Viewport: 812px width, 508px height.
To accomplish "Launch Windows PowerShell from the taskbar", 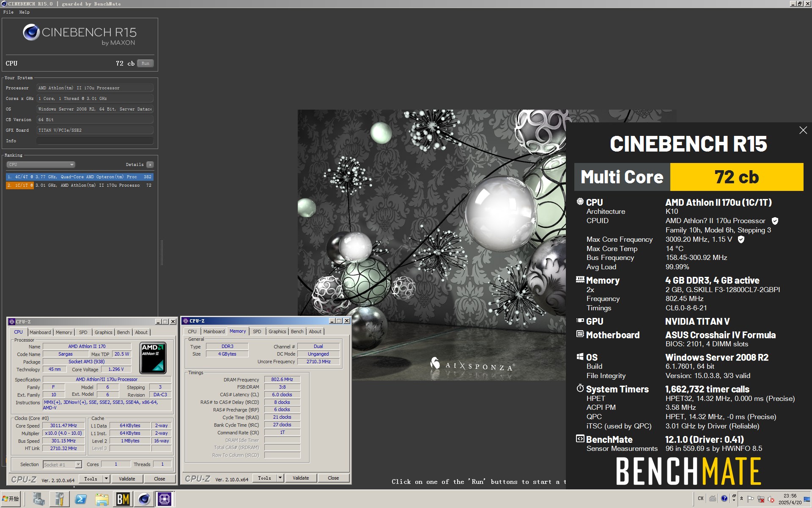I will (x=81, y=499).
